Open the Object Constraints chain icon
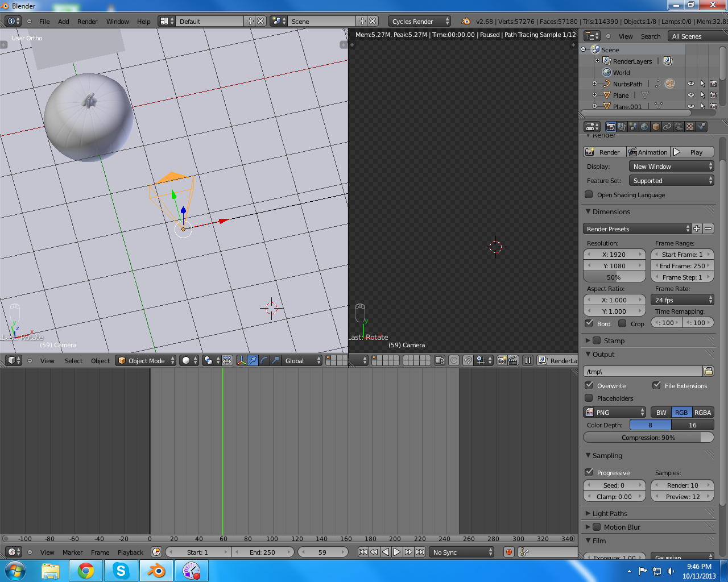This screenshot has width=728, height=582. coord(667,127)
